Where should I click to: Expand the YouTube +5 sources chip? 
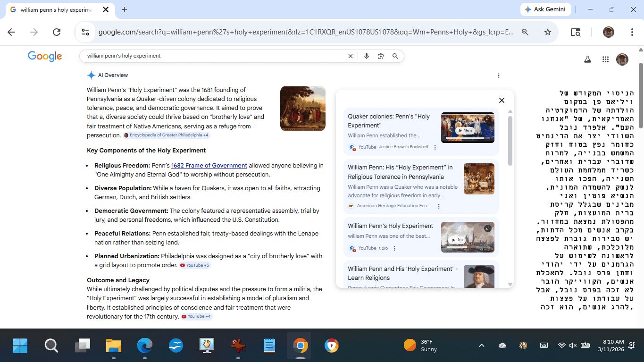point(194,265)
